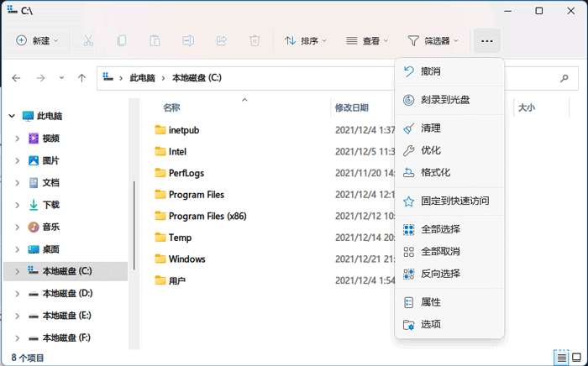Screen dimensions: 588x366
Task: Choose 固定到快速访问 menu entry
Action: click(x=449, y=201)
